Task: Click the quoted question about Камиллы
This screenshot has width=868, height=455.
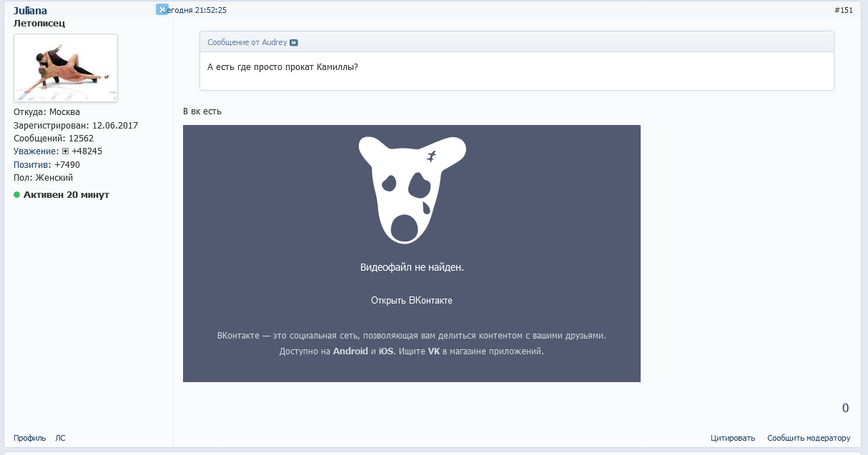Action: pos(282,67)
